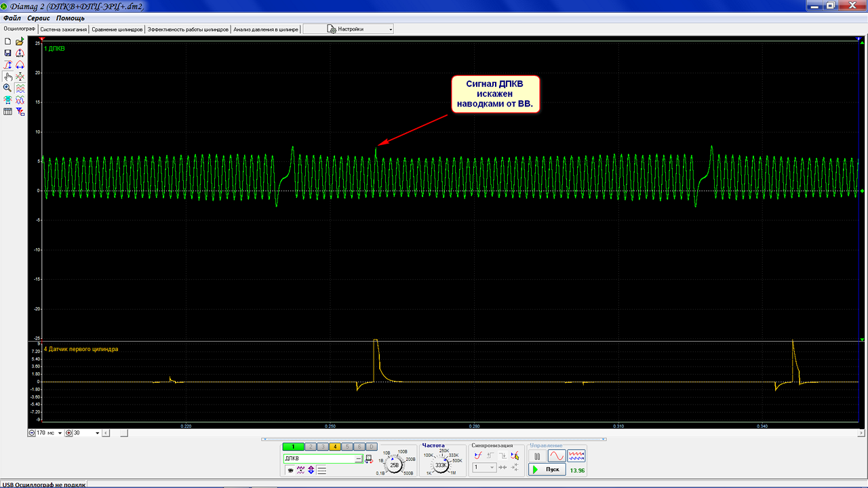Click the red plus zoom in button

68,432
